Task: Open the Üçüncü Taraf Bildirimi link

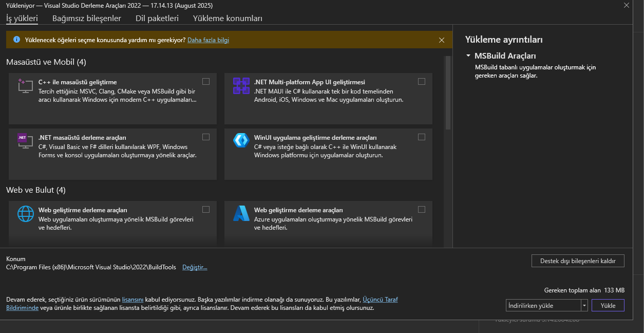Action: pyautogui.click(x=380, y=299)
